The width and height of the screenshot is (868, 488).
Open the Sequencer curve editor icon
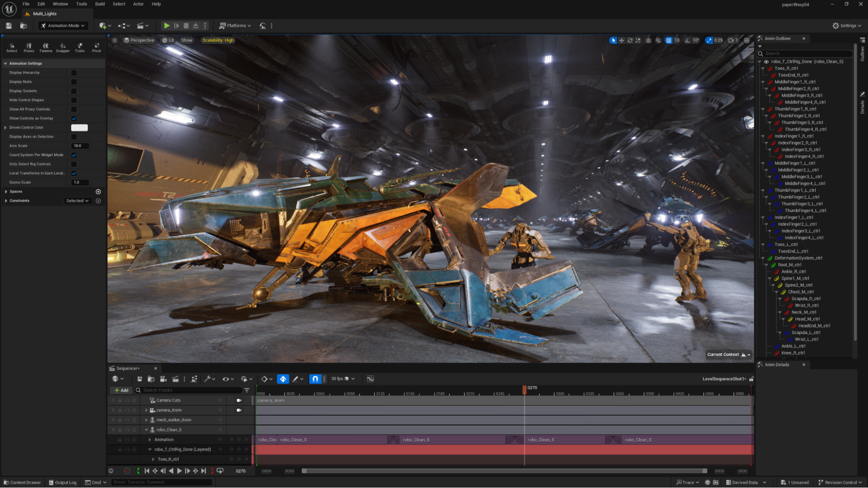370,379
